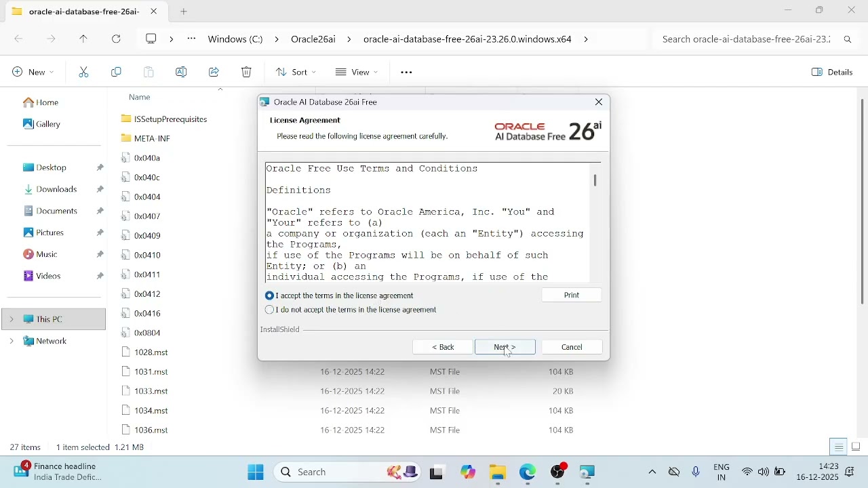Select I accept the terms radio button
868x488 pixels.
point(269,296)
